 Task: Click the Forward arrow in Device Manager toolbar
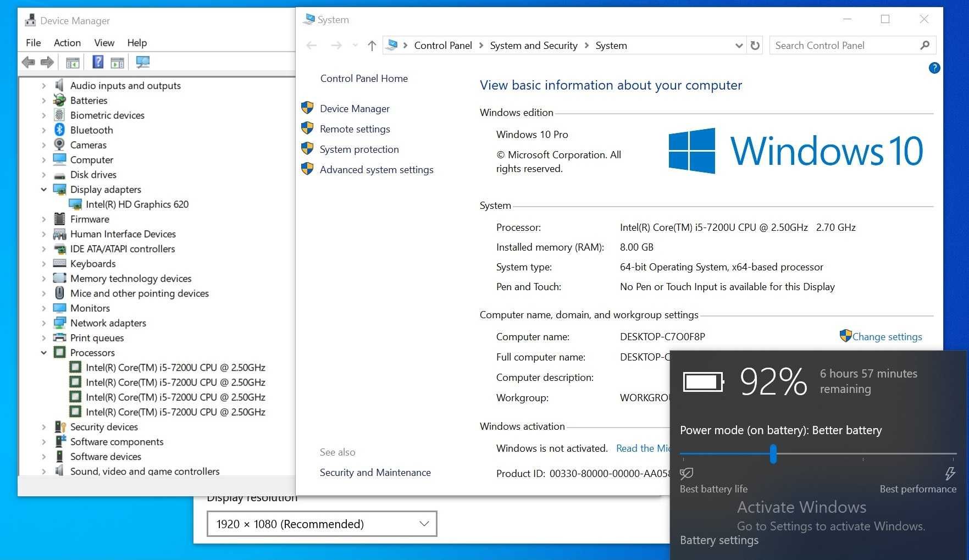[x=47, y=63]
